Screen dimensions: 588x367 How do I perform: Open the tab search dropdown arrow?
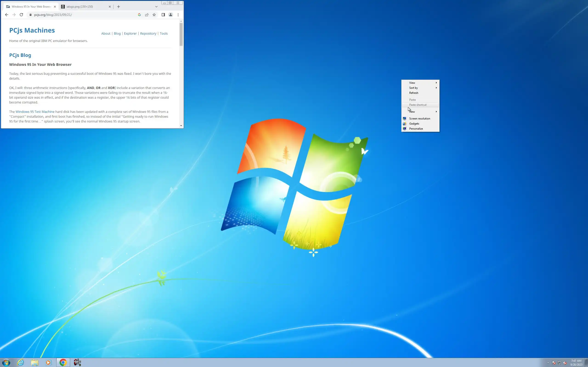pos(156,7)
